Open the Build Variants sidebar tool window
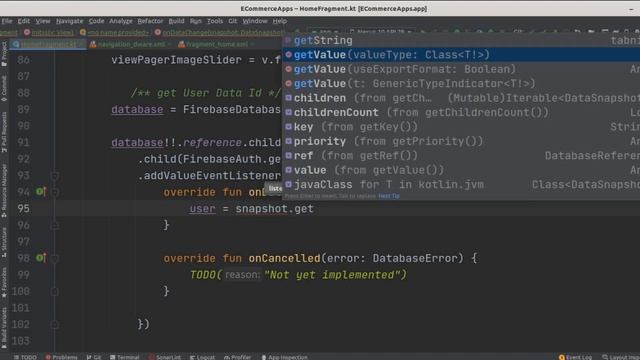This screenshot has height=360, width=640. 4,328
